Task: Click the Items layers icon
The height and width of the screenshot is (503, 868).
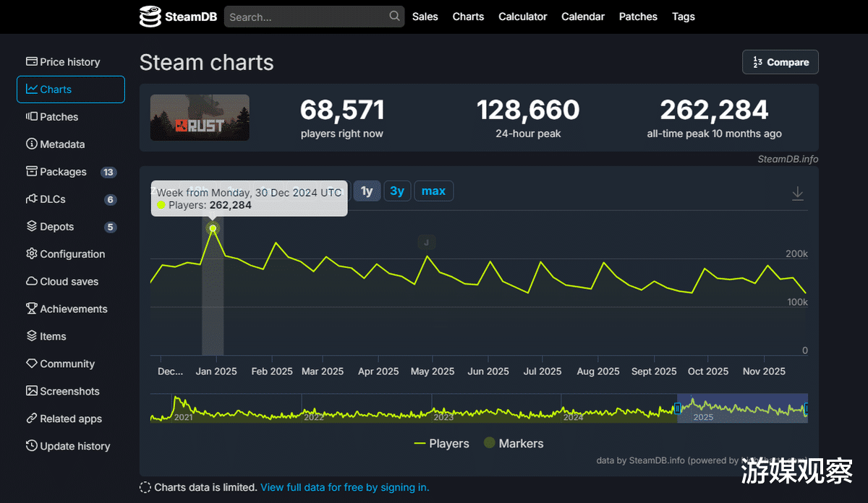Action: [32, 336]
